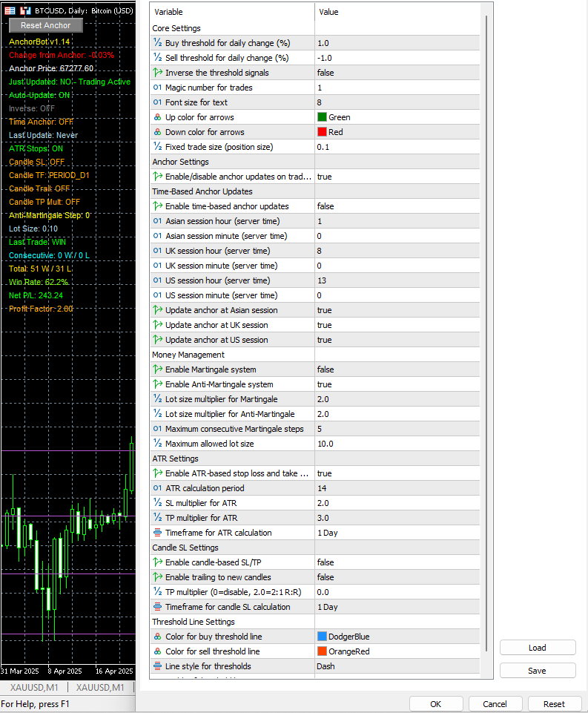The image size is (588, 713).
Task: Click bool icon for Enable candle-based SL/TP
Action: tap(158, 562)
